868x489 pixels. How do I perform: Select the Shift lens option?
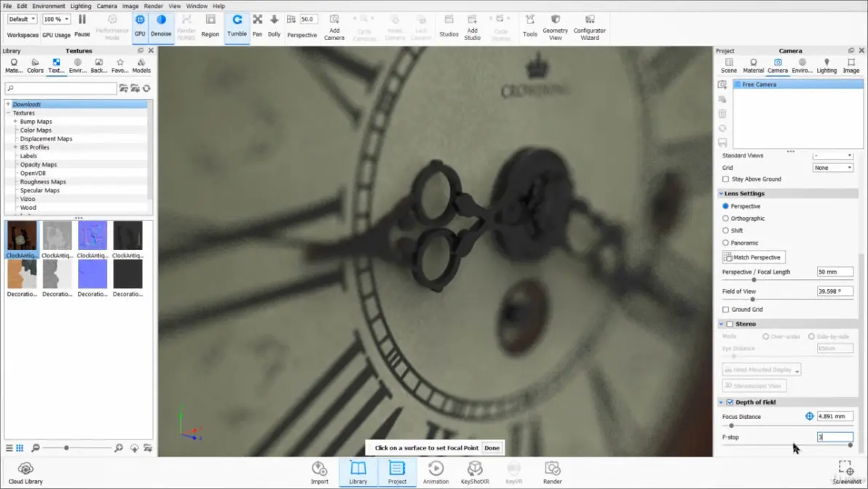point(725,230)
